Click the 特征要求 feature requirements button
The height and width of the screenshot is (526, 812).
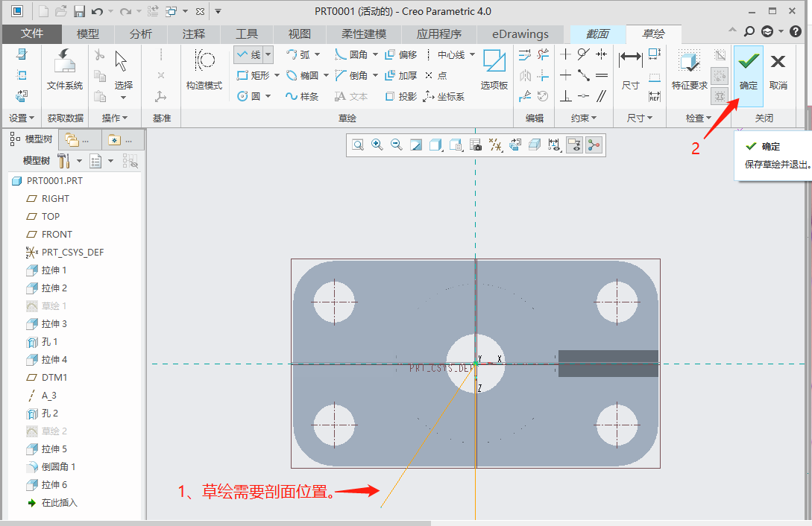pos(689,70)
